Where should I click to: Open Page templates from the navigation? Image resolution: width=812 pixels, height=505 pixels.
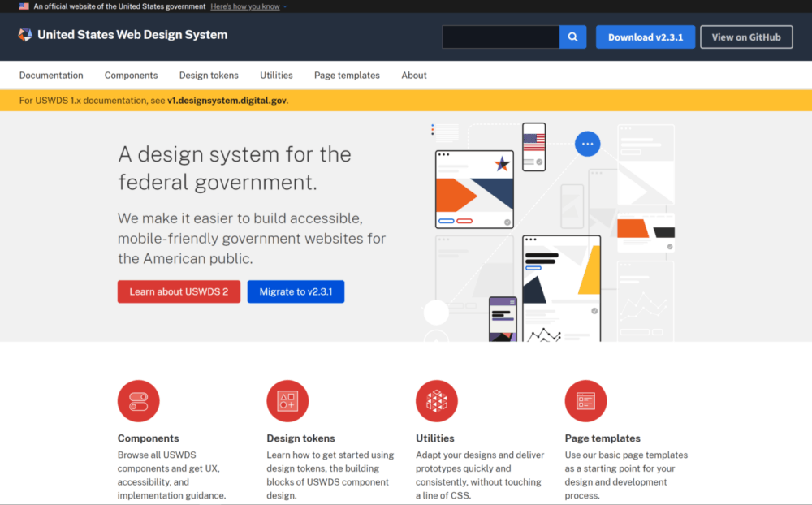tap(347, 75)
